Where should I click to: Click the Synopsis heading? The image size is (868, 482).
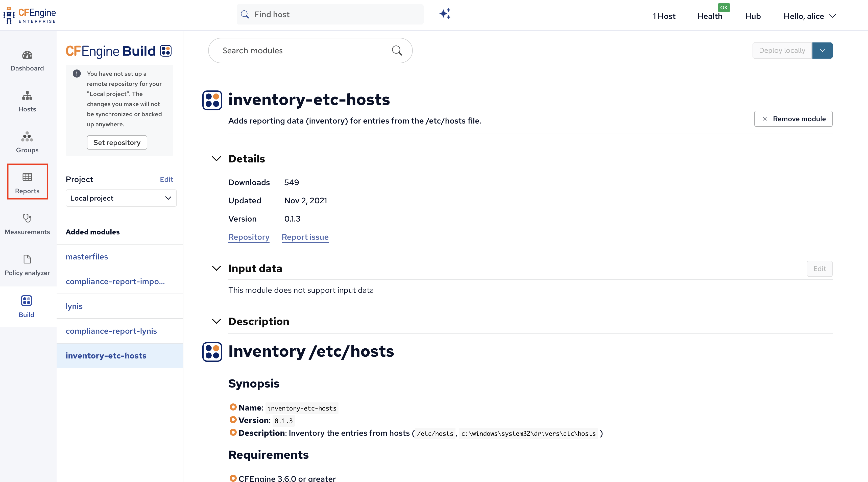254,383
